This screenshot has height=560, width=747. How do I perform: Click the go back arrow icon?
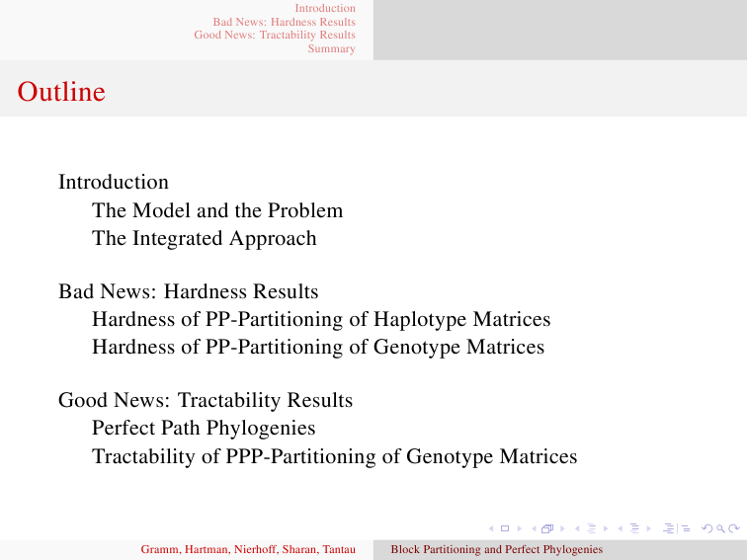[x=707, y=528]
